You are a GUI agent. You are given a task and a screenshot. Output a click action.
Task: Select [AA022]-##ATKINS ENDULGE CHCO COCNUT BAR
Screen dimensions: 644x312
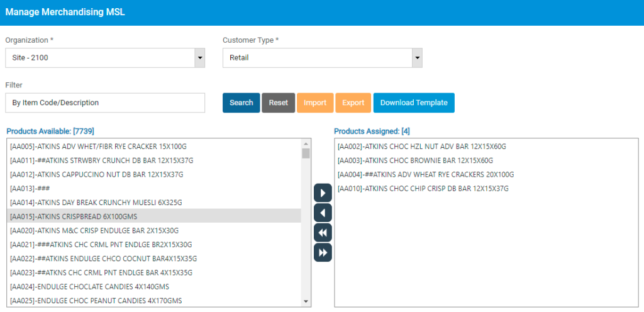click(154, 259)
